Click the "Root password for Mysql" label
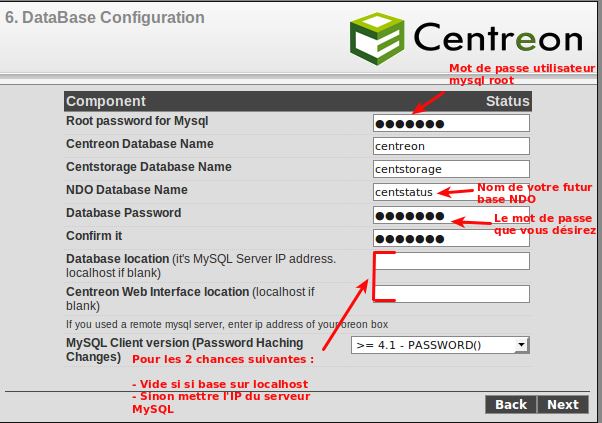 tap(137, 121)
